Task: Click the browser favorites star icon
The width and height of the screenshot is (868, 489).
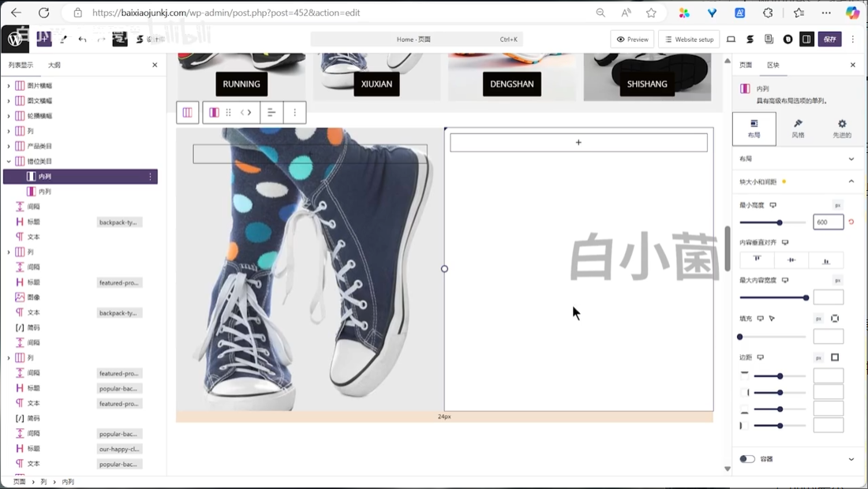Action: tap(651, 13)
